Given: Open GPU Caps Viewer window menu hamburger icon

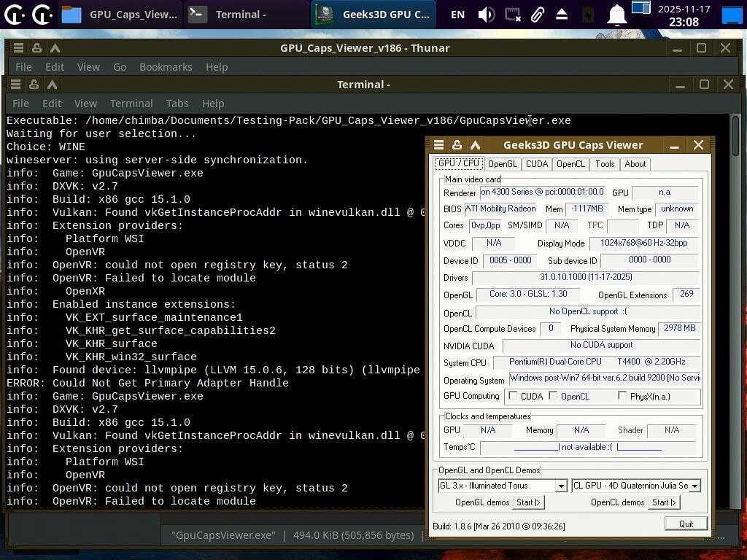Looking at the screenshot, I should tap(438, 145).
